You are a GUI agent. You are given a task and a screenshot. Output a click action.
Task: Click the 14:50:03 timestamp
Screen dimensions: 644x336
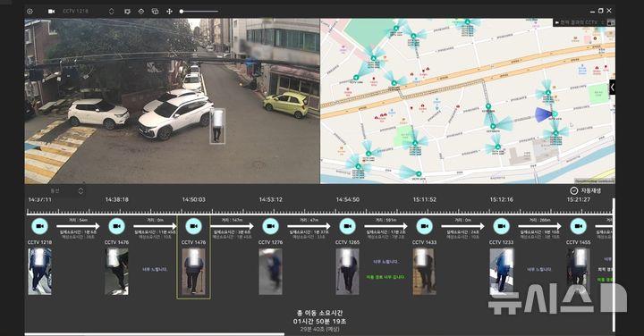193,199
